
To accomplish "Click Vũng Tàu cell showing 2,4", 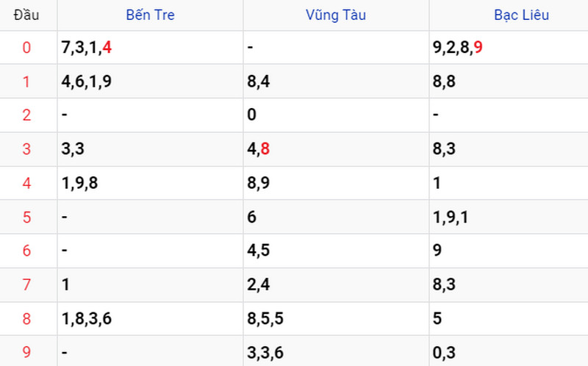I will pyautogui.click(x=336, y=284).
